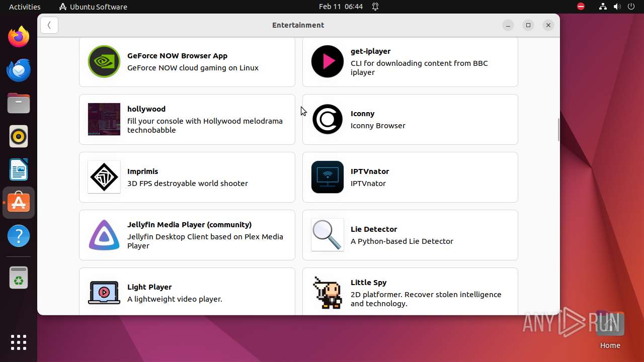Click the GeForce NOW Nvidia logo icon
644x362 pixels.
tap(104, 61)
